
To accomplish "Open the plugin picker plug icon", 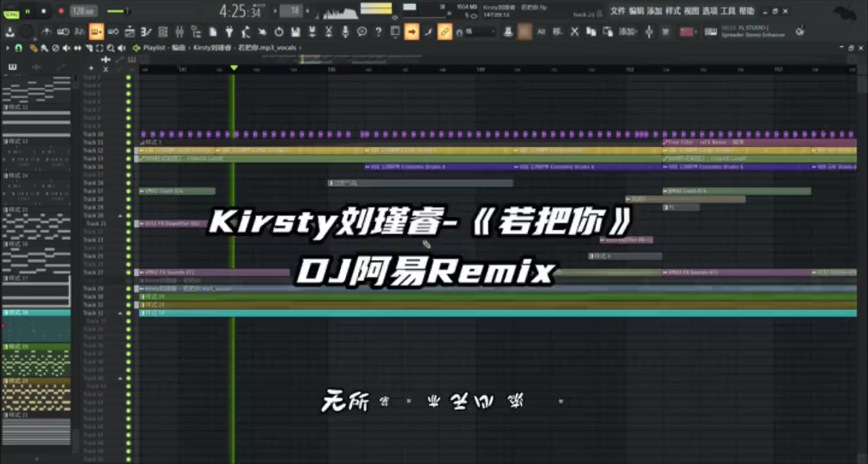I will pos(229,32).
